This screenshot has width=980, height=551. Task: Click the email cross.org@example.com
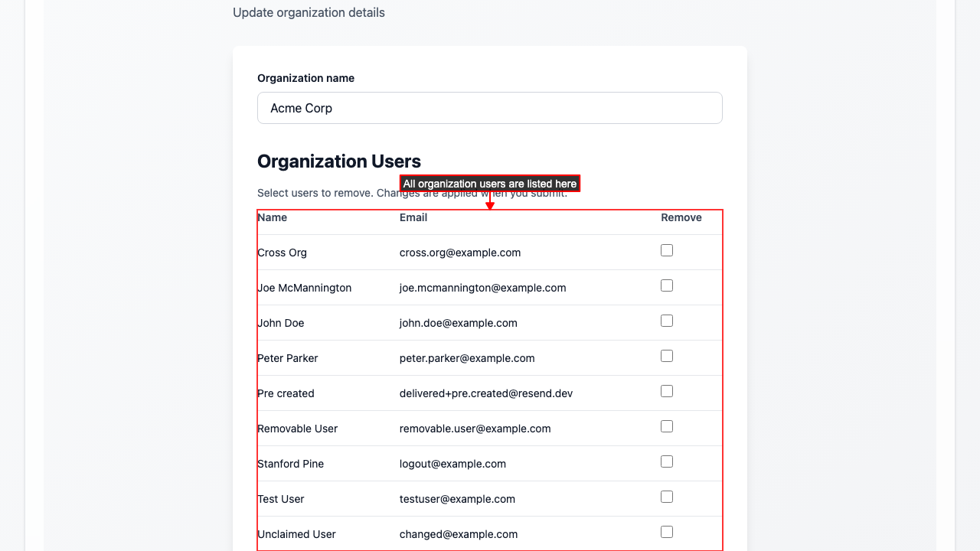[460, 253]
